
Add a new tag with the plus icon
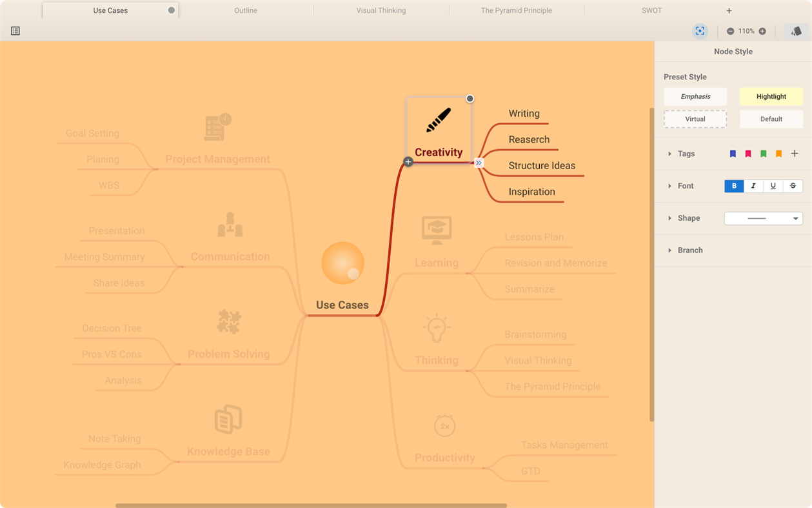click(x=795, y=154)
